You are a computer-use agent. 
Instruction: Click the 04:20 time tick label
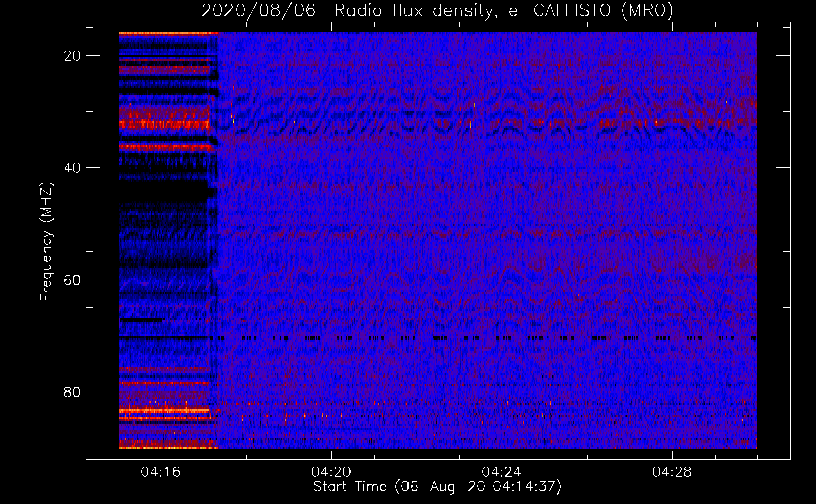click(331, 472)
